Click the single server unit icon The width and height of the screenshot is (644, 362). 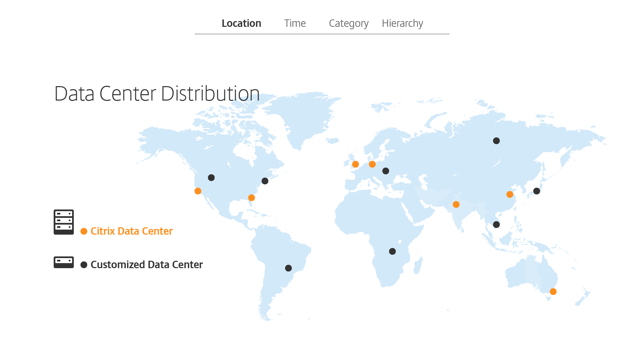point(64,262)
